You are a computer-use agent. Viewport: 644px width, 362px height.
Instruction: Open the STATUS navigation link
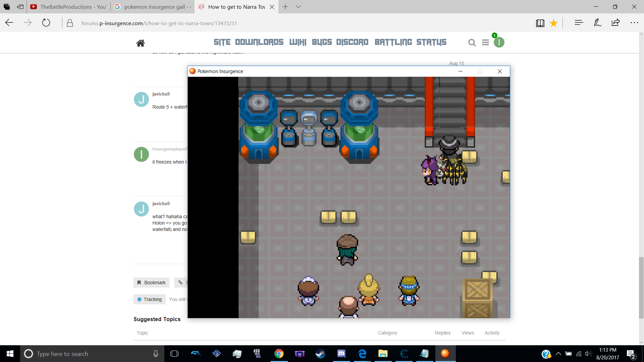(x=431, y=42)
